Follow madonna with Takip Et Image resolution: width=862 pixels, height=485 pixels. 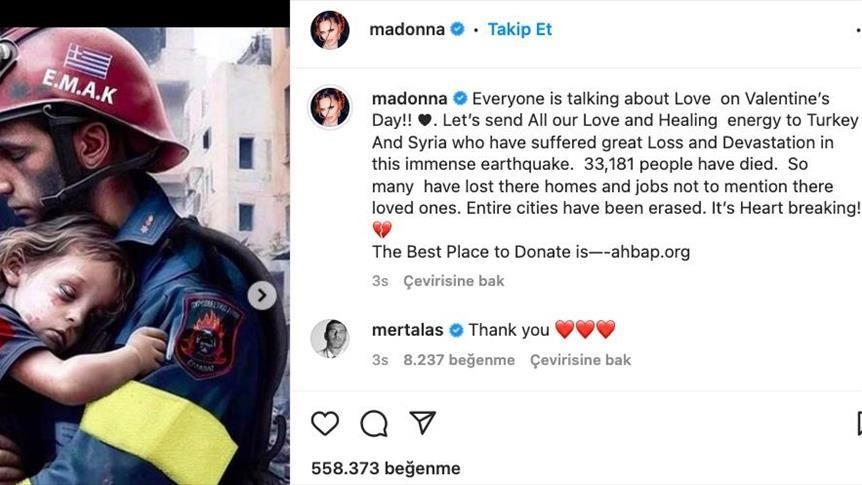click(520, 29)
